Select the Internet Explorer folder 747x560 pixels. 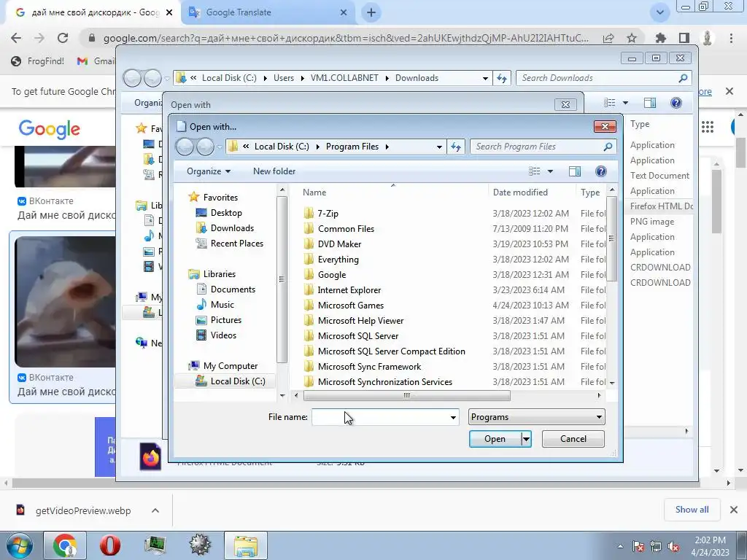coord(349,290)
